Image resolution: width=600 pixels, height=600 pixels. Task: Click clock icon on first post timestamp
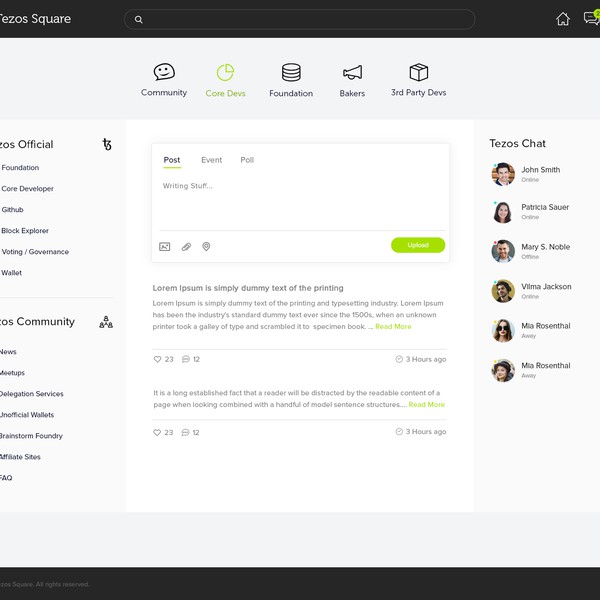click(399, 359)
